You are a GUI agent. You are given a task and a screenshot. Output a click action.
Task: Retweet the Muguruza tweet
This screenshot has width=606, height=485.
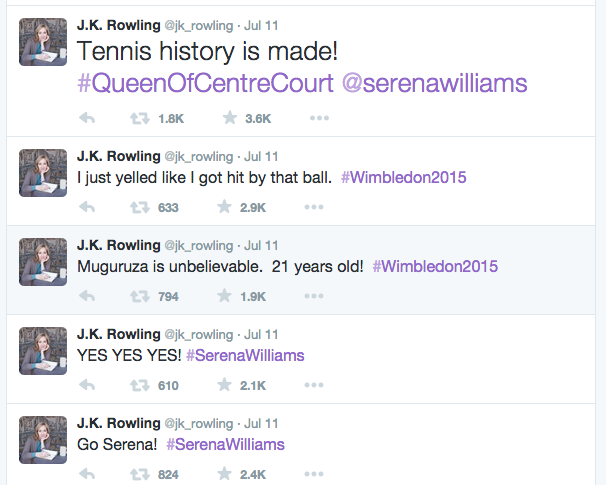pos(140,296)
